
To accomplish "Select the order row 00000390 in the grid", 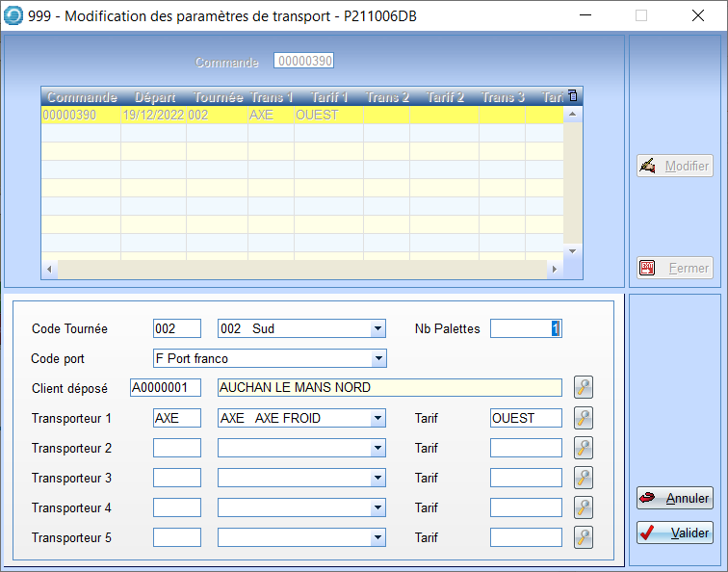I will (x=289, y=115).
